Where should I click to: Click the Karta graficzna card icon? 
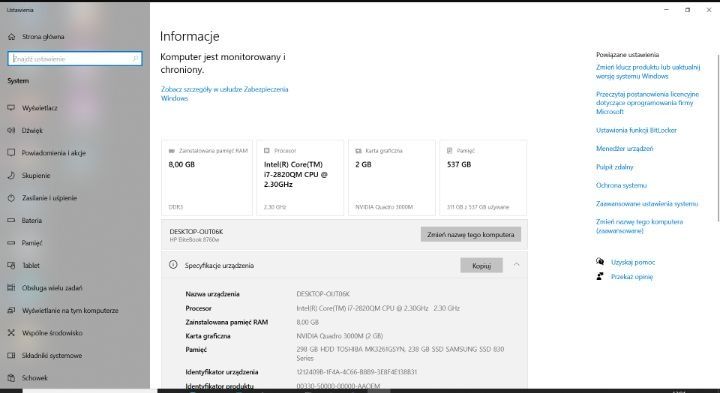pyautogui.click(x=359, y=151)
